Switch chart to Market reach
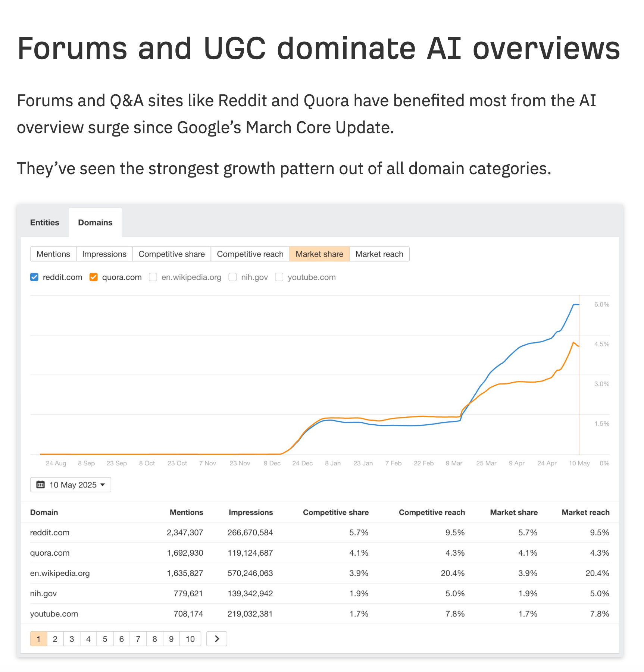The width and height of the screenshot is (644, 672). point(379,254)
